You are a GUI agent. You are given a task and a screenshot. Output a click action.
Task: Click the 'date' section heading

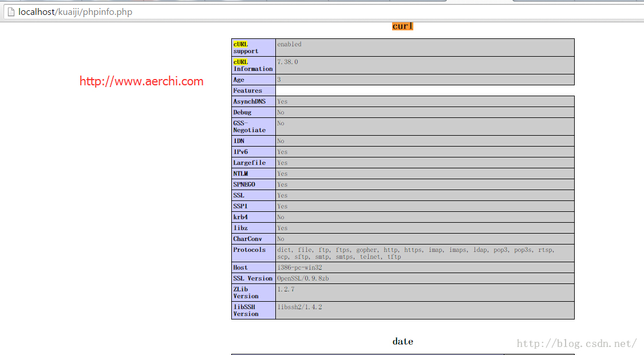pyautogui.click(x=402, y=341)
